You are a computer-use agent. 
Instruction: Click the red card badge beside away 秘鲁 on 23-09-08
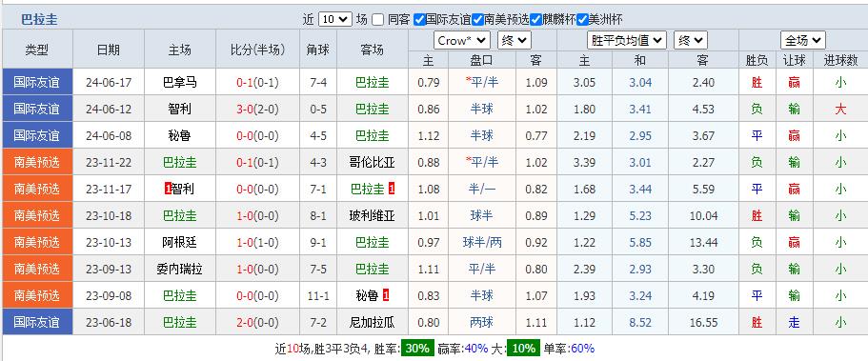pyautogui.click(x=386, y=295)
